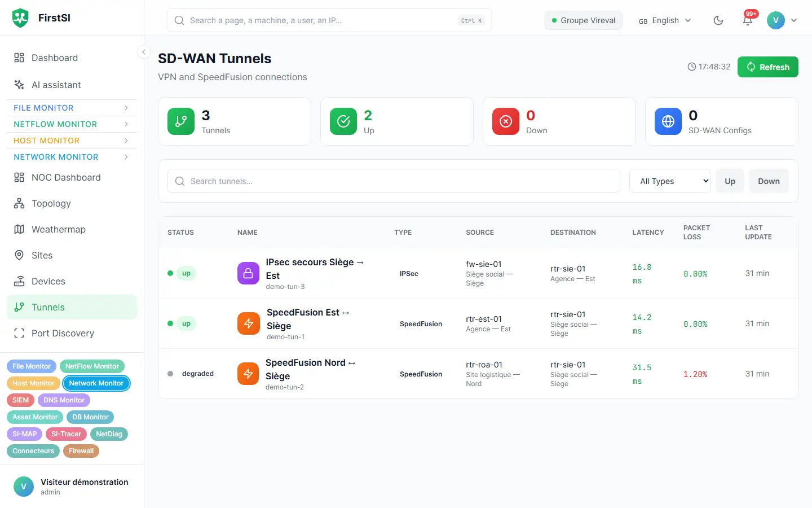Click the user avatar V in header
This screenshot has height=508, width=812.
[776, 20]
